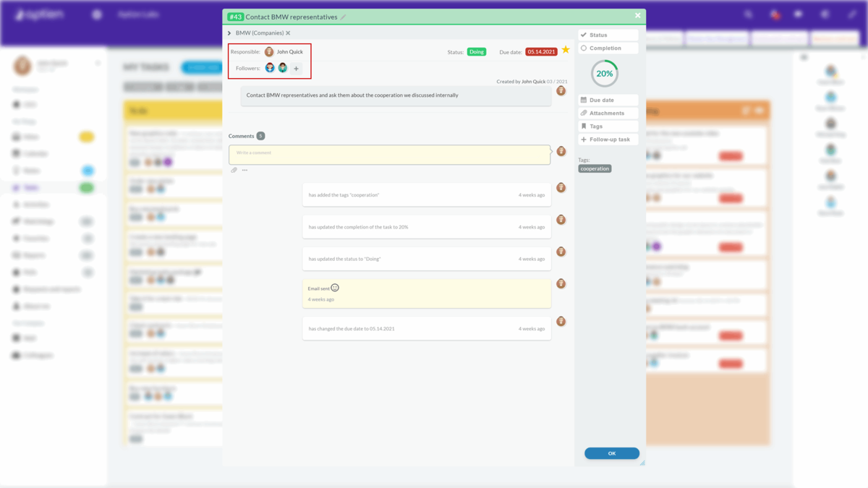Click the avatar beside the task description

pyautogui.click(x=561, y=90)
